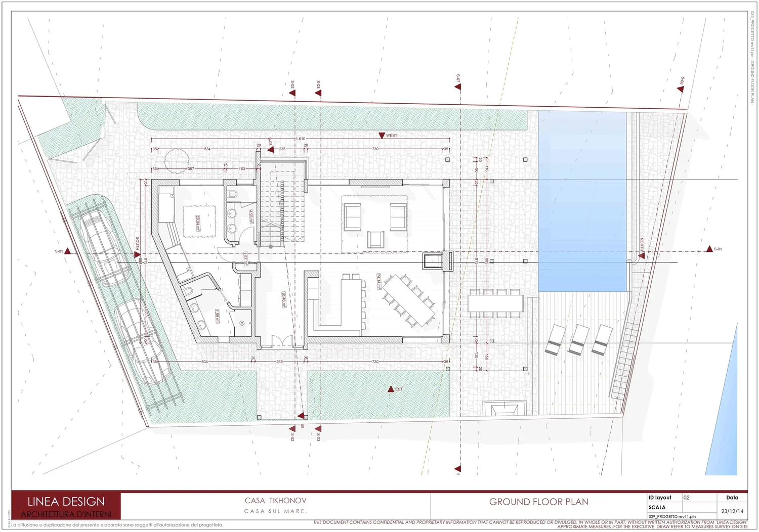Select the SOUTH elevation marker arrow
The height and width of the screenshot is (532, 759).
pyautogui.click(x=137, y=255)
